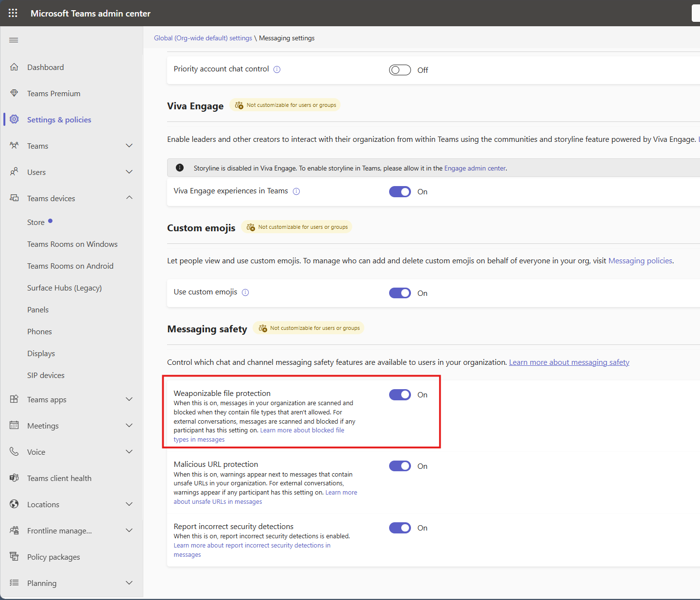Click the Meetings calendar icon
The image size is (700, 600).
[x=14, y=426]
